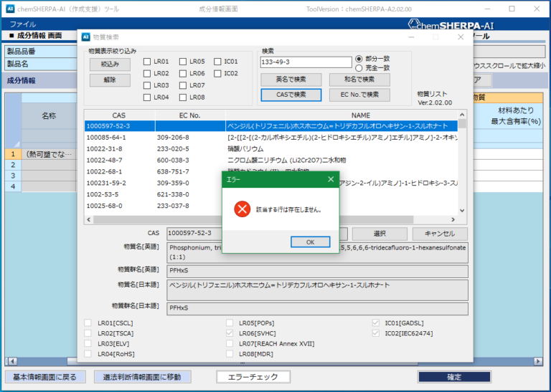
Task: Click the CAS column header
Action: tap(119, 115)
